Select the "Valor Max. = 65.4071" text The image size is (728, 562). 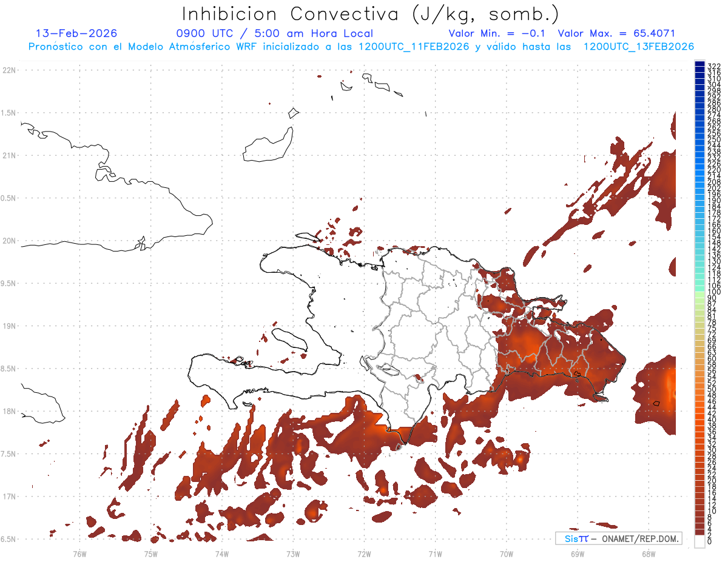pos(616,33)
